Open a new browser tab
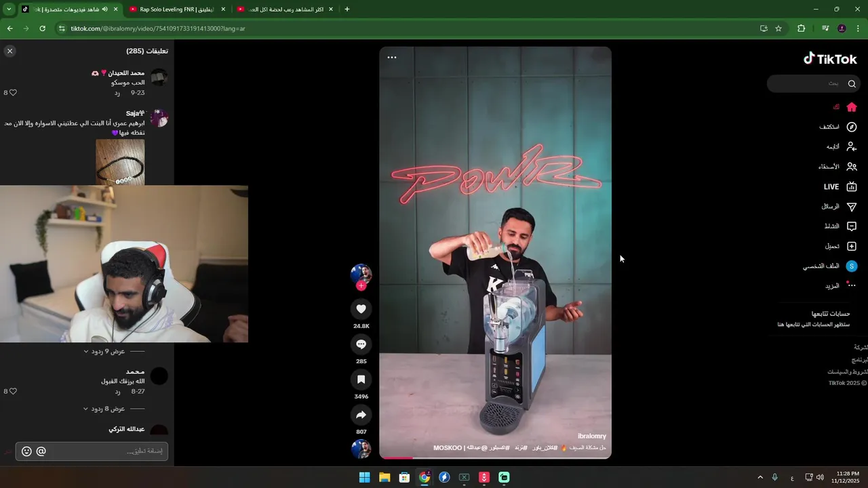Image resolution: width=868 pixels, height=488 pixels. click(x=347, y=9)
